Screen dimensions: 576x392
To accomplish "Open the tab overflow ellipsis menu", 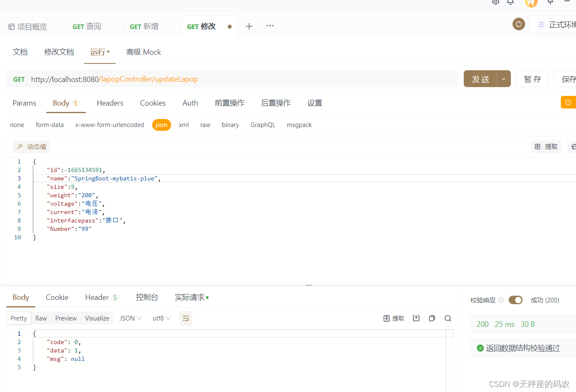I will (270, 26).
